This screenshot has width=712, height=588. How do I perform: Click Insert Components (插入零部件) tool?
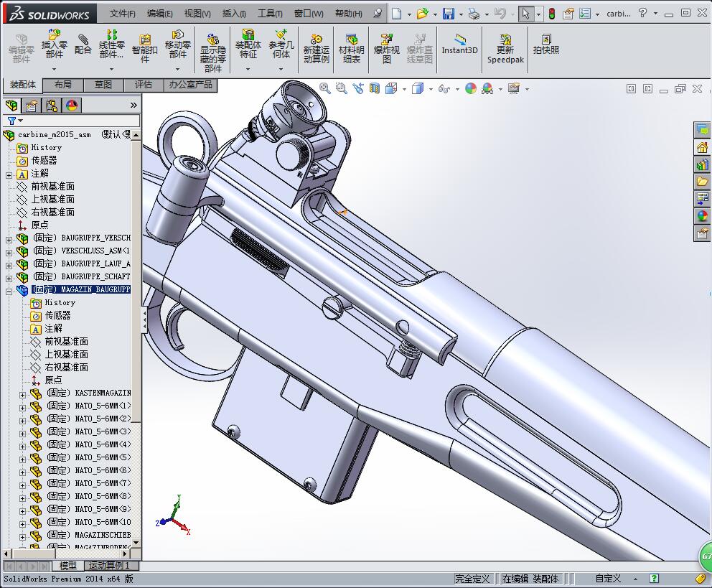54,44
